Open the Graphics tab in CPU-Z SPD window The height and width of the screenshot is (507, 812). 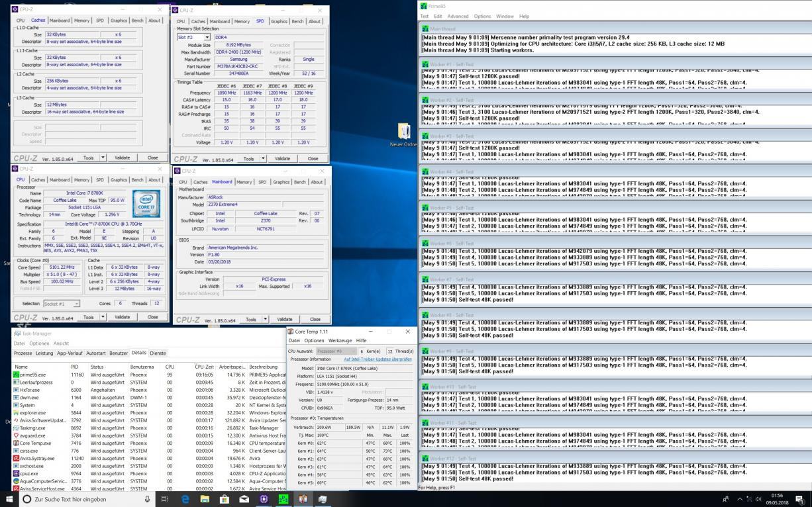279,21
